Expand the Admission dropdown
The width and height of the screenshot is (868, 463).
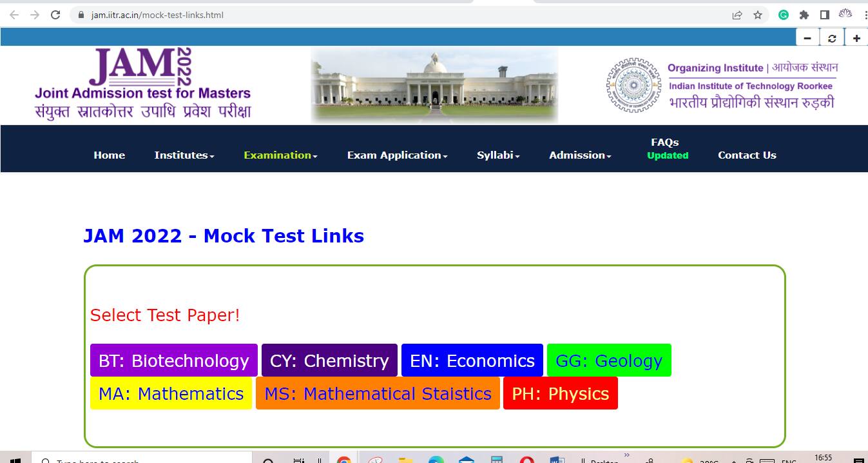click(x=578, y=155)
